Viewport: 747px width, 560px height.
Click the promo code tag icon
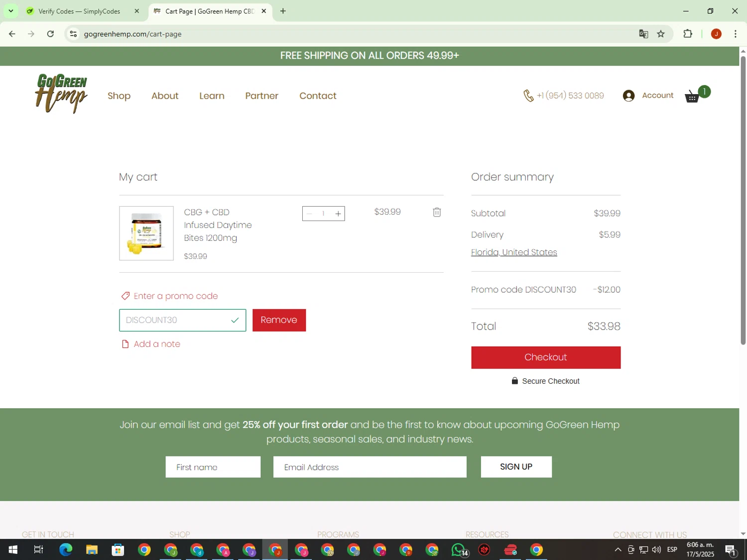125,296
